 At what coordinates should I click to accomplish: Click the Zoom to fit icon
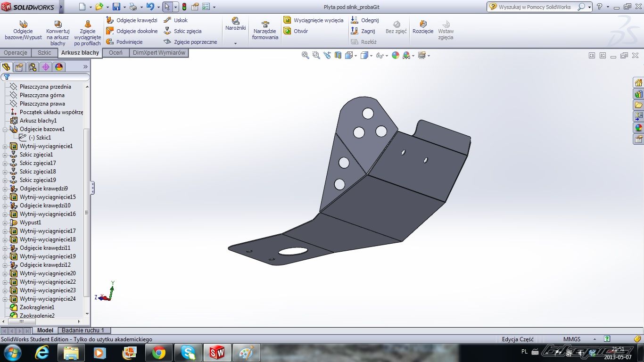click(305, 55)
